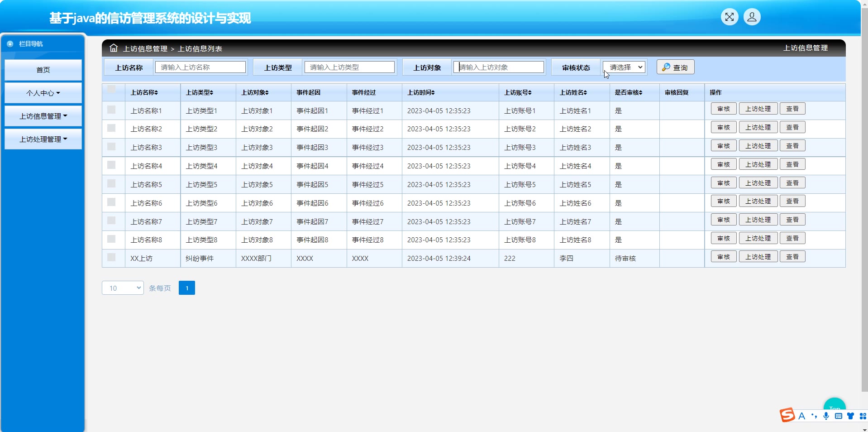Click the Sogou skin shirt icon
Image resolution: width=868 pixels, height=432 pixels.
851,416
